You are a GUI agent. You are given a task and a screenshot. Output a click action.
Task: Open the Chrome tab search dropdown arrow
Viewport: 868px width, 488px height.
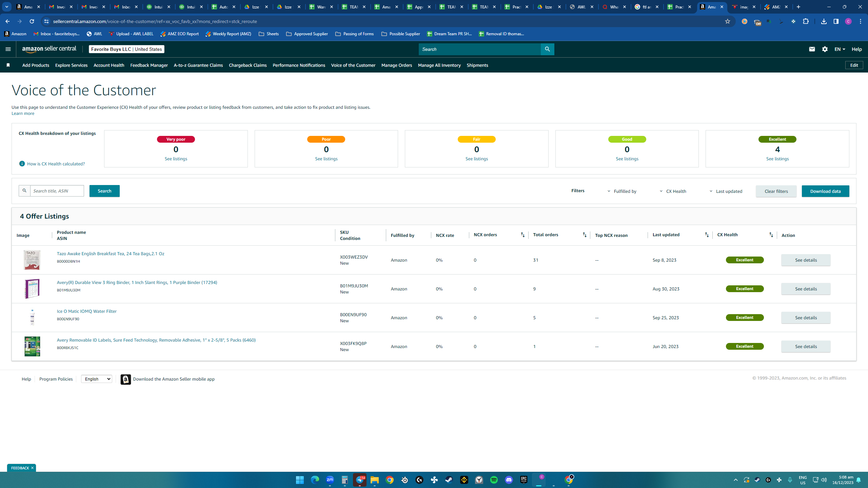pos(7,7)
